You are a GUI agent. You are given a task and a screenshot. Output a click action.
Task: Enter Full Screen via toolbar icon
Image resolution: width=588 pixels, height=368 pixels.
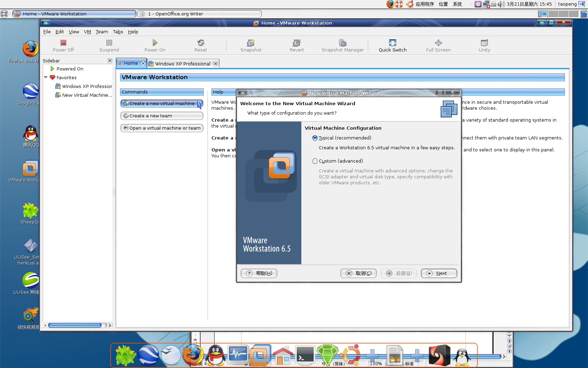[x=438, y=43]
